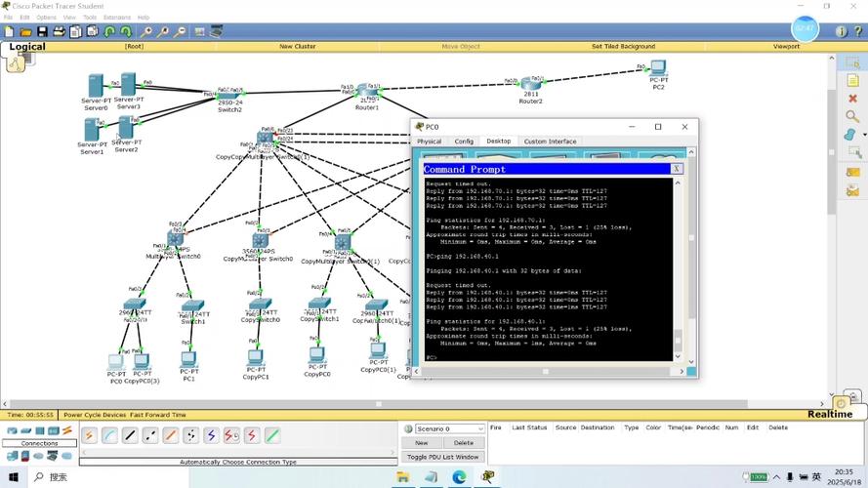The height and width of the screenshot is (488, 868).
Task: Click the [Root] navigation label
Action: point(134,47)
